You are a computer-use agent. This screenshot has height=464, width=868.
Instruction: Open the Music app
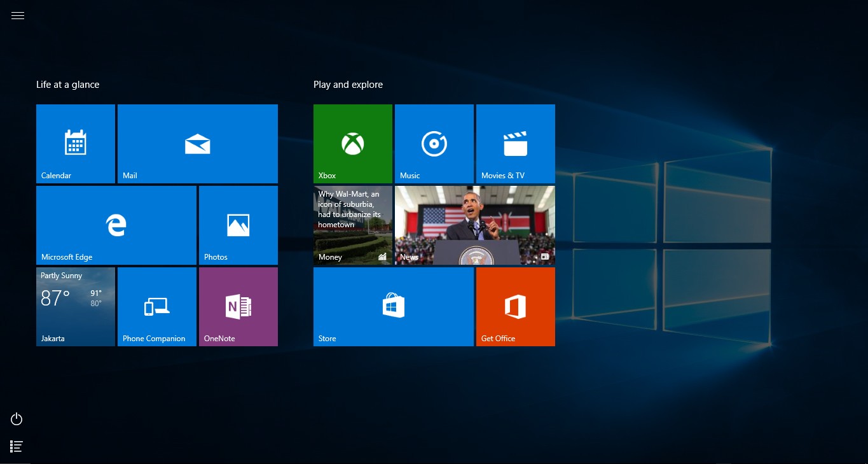434,143
